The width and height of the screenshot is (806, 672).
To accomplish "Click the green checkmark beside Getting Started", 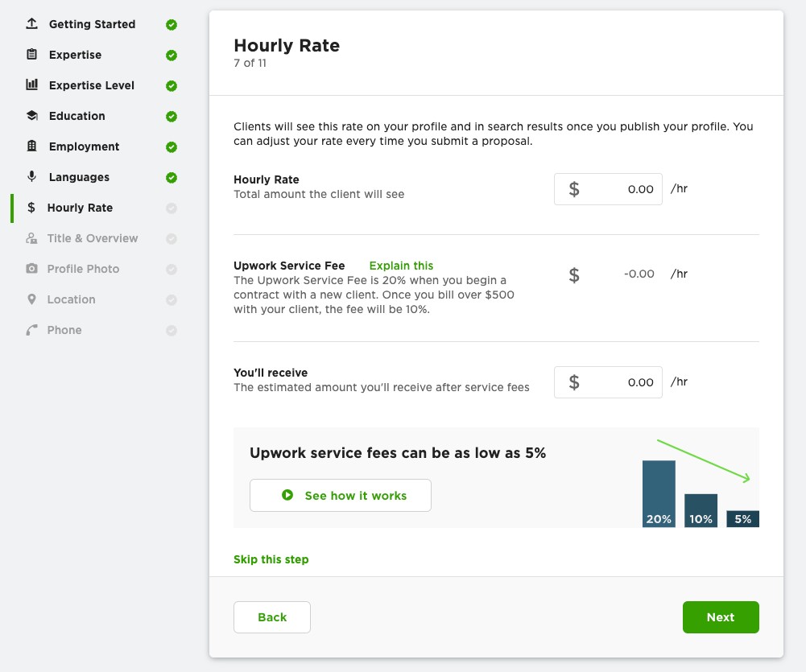I will pyautogui.click(x=171, y=23).
